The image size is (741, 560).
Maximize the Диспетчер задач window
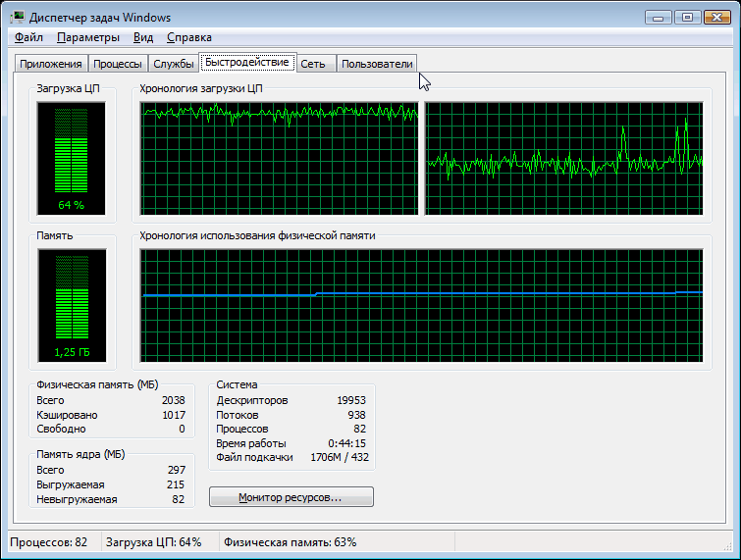[x=687, y=18]
